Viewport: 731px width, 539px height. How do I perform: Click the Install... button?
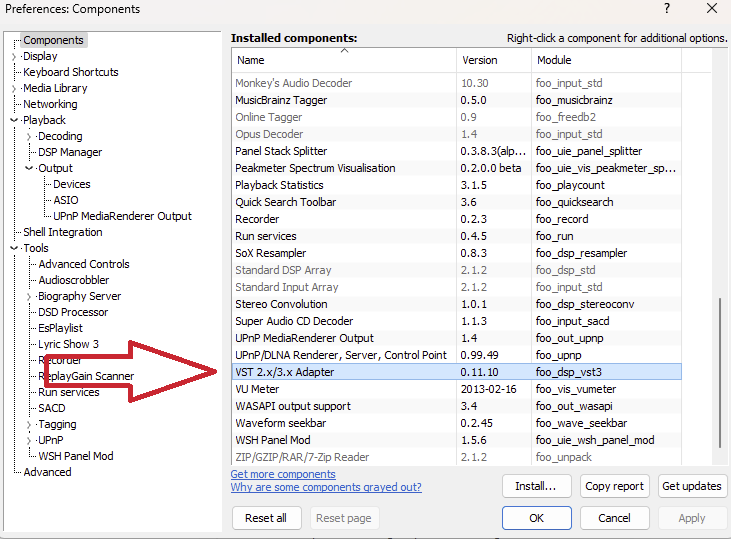pyautogui.click(x=536, y=486)
